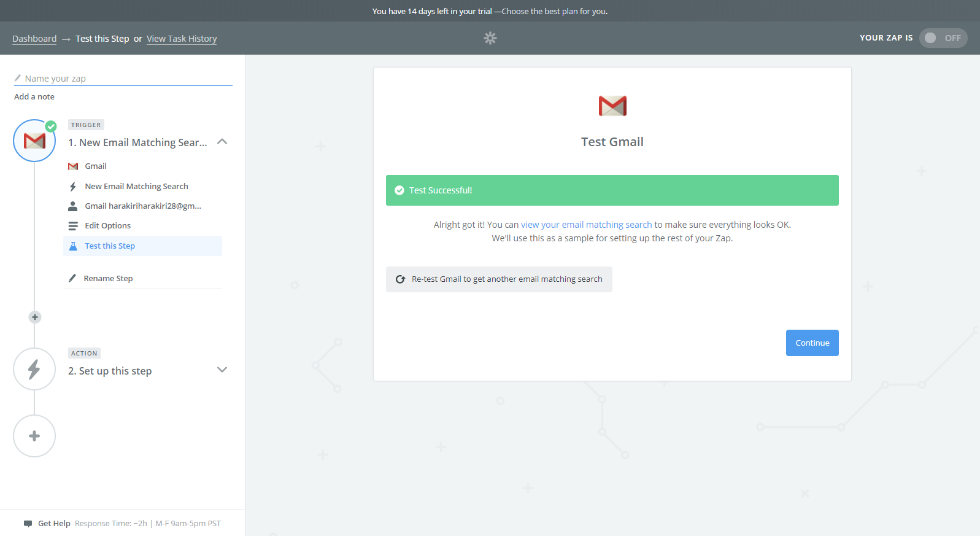Click the TRIGGER label tag
Viewport: 980px width, 536px height.
(x=86, y=125)
